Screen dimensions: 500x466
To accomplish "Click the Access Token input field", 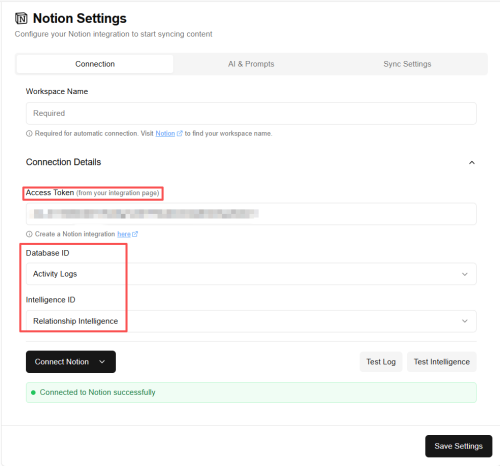I will pos(251,214).
